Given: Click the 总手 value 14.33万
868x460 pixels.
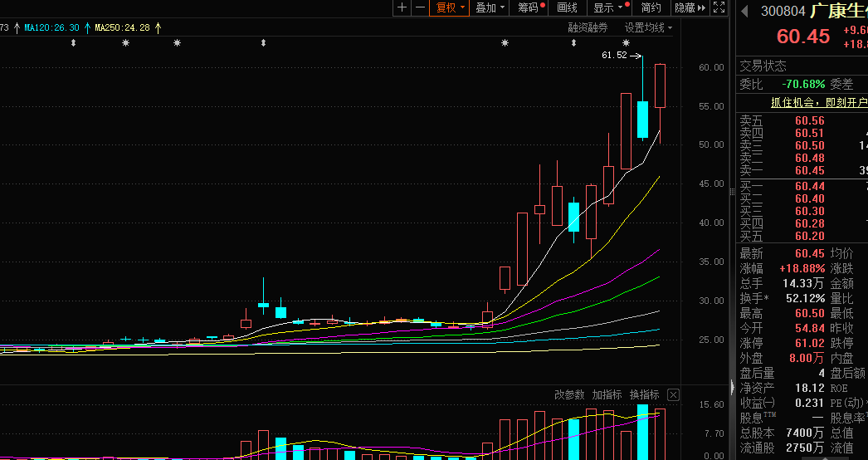Looking at the screenshot, I should pos(804,284).
